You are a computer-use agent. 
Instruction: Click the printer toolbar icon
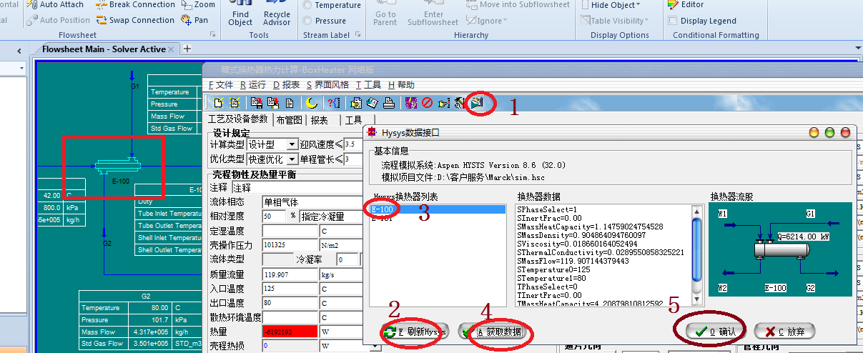point(388,103)
